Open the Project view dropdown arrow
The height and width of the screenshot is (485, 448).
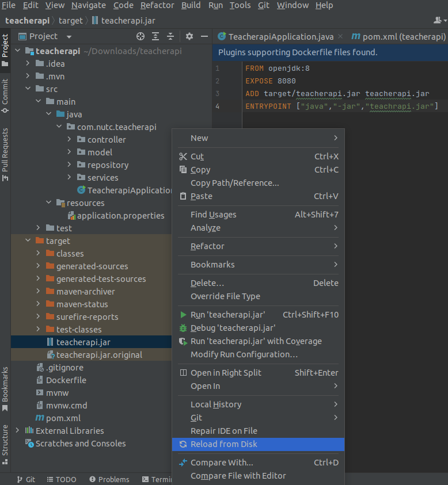pyautogui.click(x=69, y=37)
